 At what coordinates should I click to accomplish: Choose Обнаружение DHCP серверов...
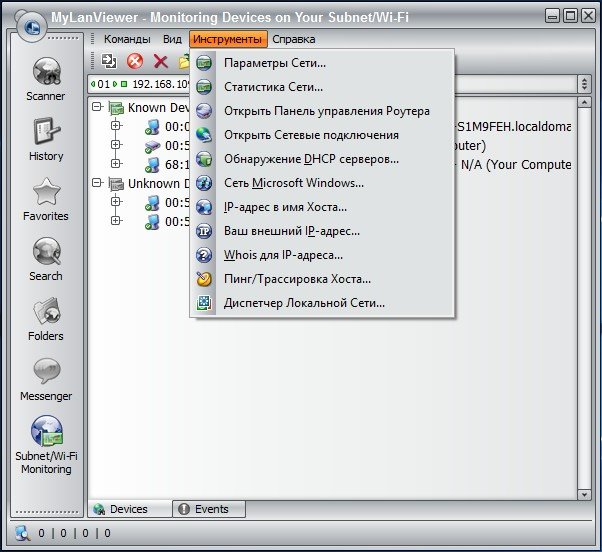point(322,159)
